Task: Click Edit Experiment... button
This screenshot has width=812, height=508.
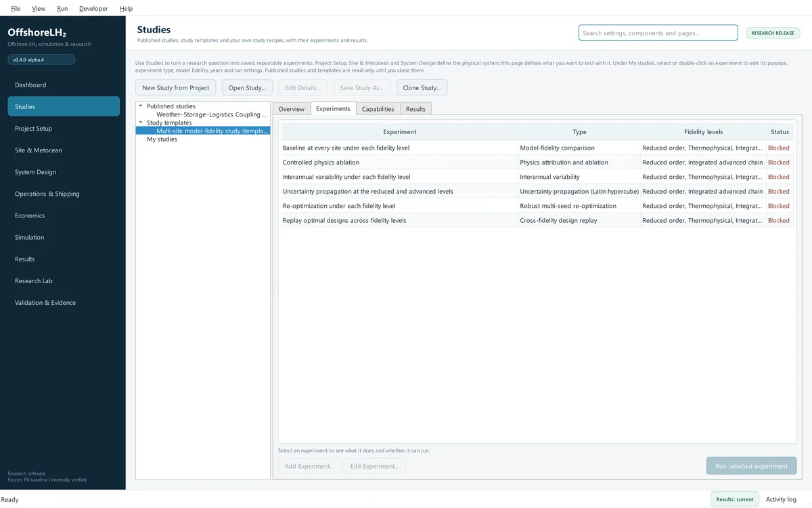Action: [x=374, y=466]
